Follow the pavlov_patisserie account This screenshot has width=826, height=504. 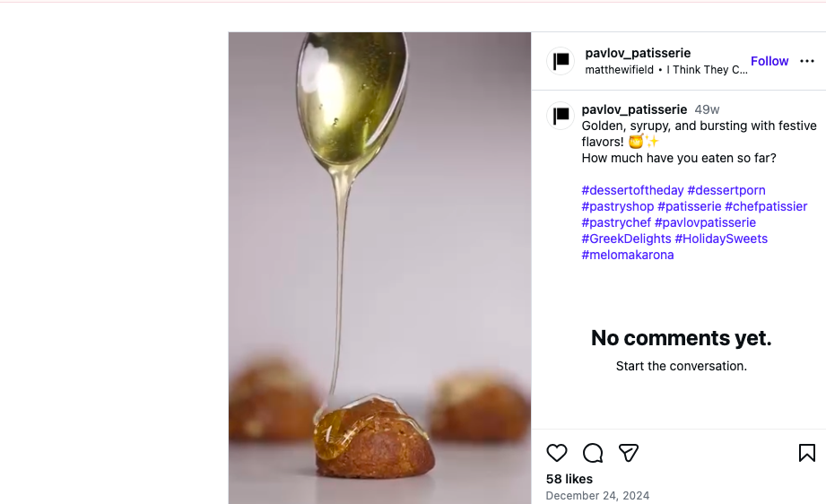tap(769, 61)
